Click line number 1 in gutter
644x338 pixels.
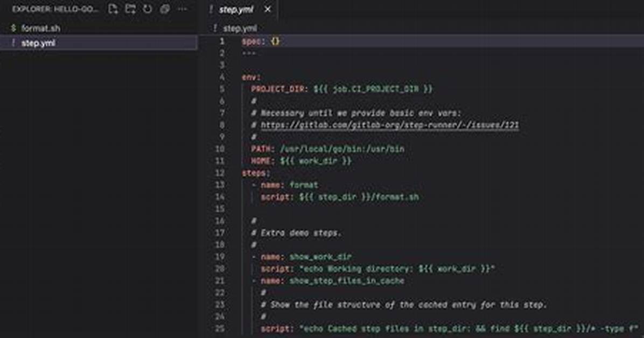[222, 41]
